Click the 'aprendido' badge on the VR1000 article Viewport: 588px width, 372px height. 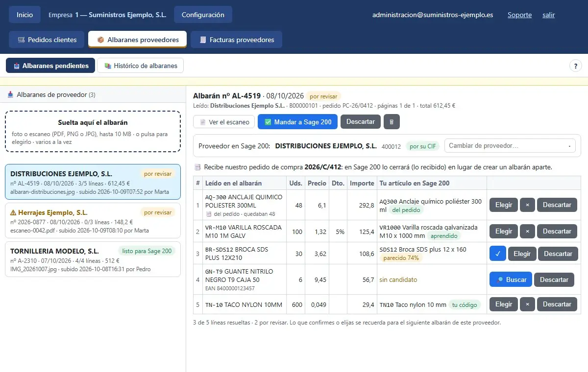pos(445,236)
